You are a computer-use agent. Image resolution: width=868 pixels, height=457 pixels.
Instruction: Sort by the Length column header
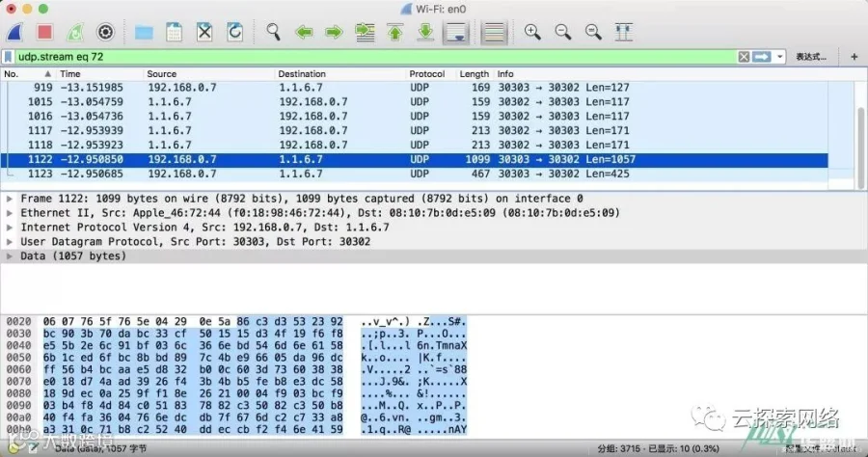click(474, 73)
